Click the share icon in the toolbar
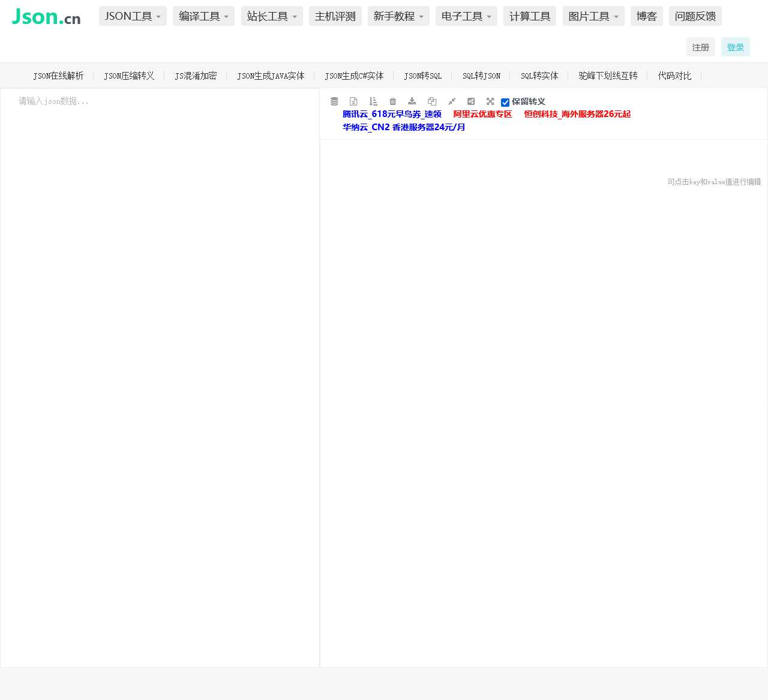 pos(471,101)
